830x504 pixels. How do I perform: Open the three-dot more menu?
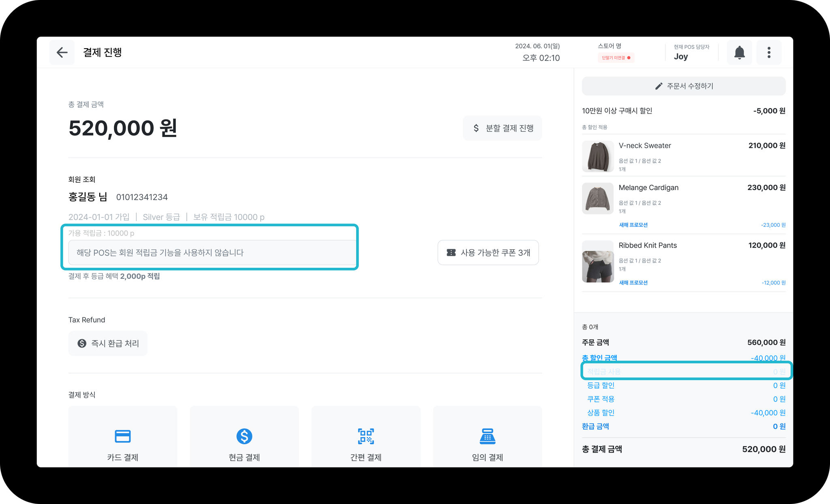coord(769,52)
